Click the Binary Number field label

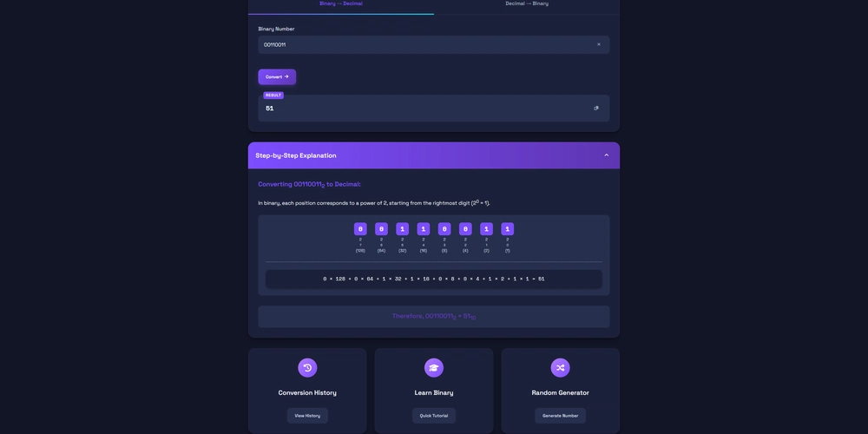tap(276, 29)
